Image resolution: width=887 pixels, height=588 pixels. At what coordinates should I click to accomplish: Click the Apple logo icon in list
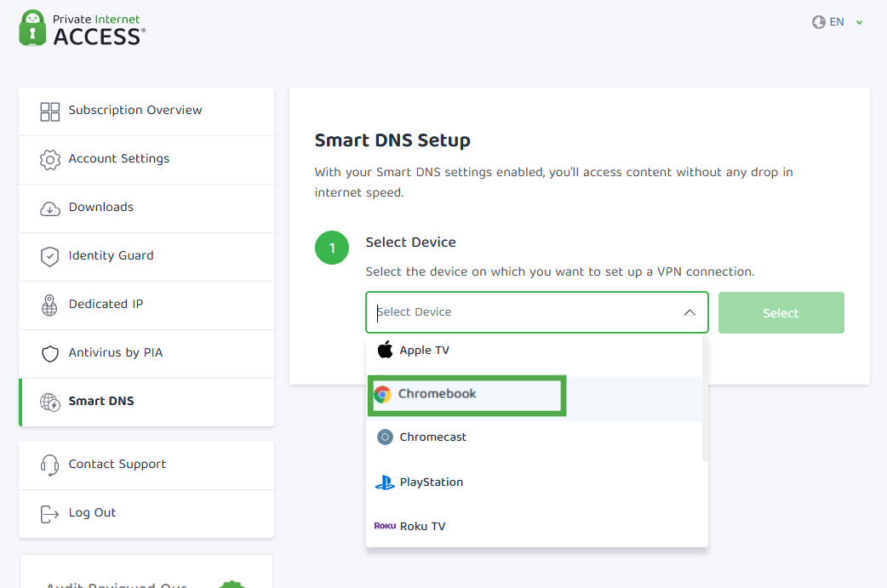[386, 350]
